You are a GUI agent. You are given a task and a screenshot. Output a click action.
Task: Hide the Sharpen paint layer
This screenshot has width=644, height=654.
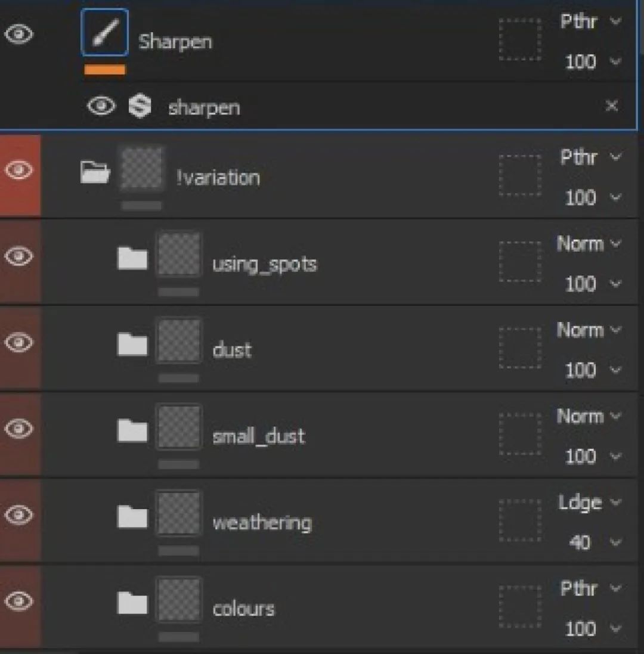(19, 33)
